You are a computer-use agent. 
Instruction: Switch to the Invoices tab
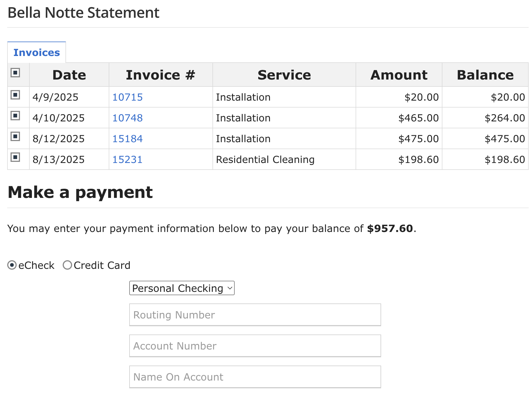[37, 52]
